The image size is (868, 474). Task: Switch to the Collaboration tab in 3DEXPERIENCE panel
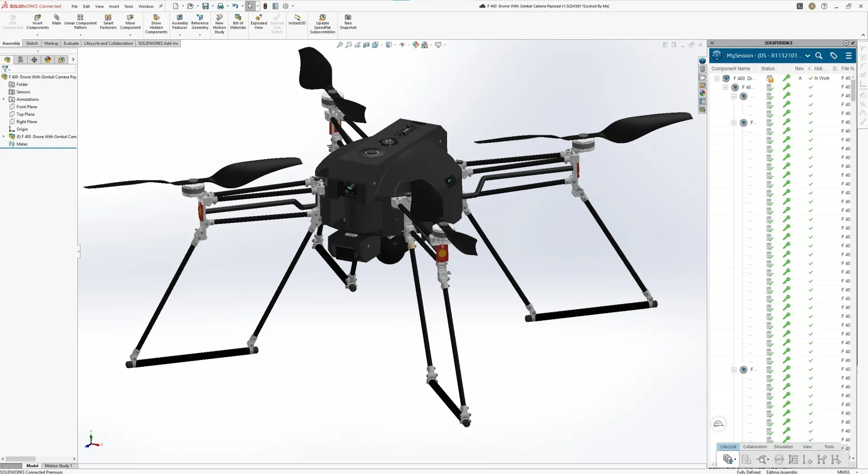755,447
